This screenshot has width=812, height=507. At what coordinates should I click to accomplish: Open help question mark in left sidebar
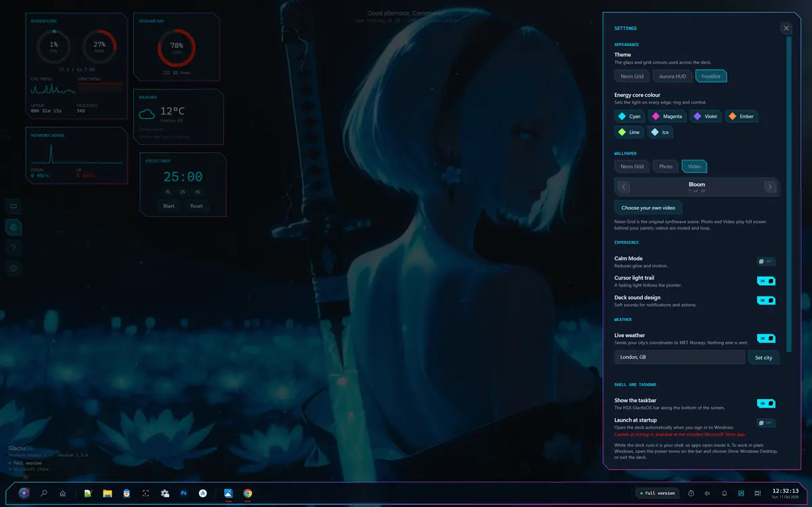[13, 248]
